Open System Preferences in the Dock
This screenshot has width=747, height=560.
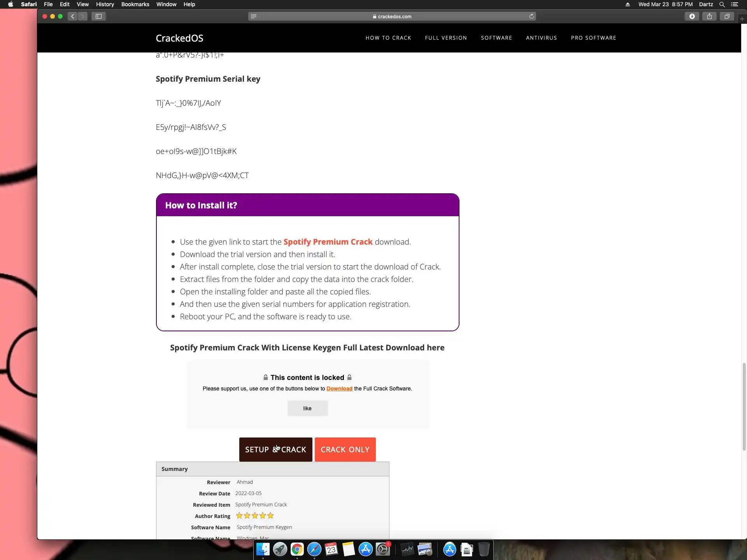[383, 549]
